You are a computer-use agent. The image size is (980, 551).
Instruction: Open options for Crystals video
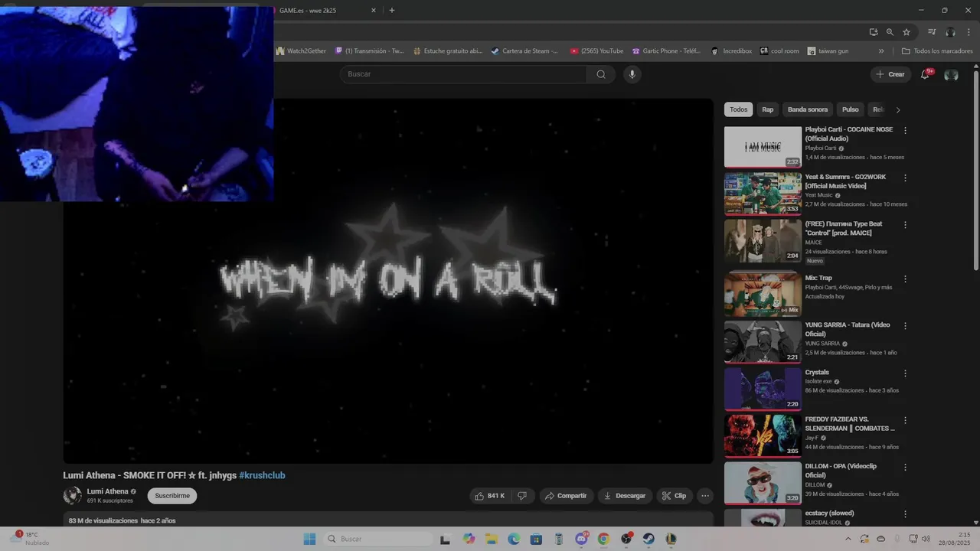(905, 373)
